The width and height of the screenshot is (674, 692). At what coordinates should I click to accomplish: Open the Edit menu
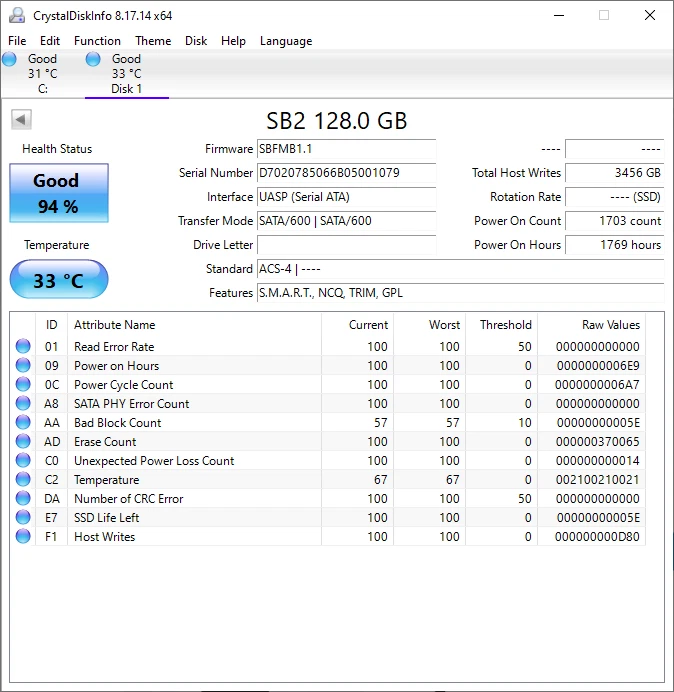point(50,41)
